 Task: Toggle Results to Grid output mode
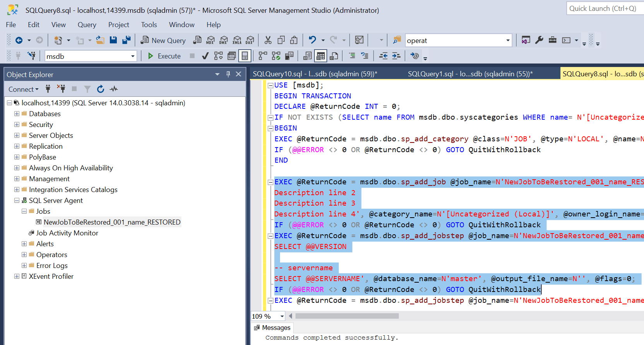click(321, 56)
